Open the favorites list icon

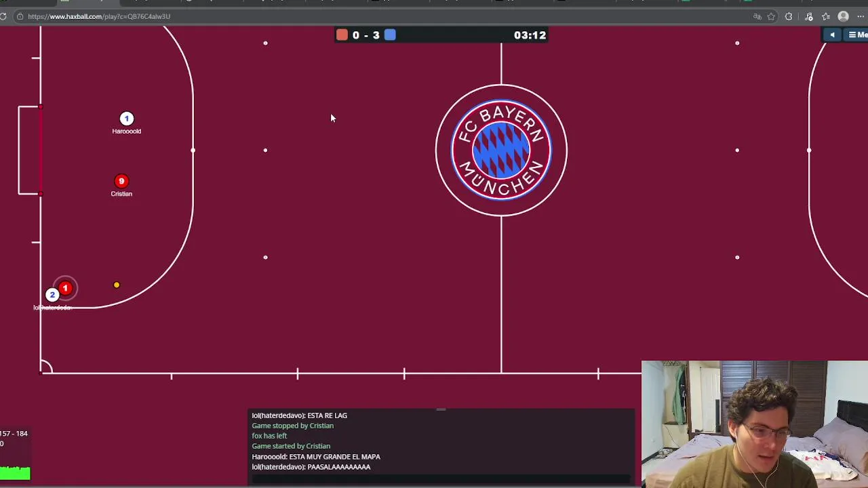click(x=826, y=16)
